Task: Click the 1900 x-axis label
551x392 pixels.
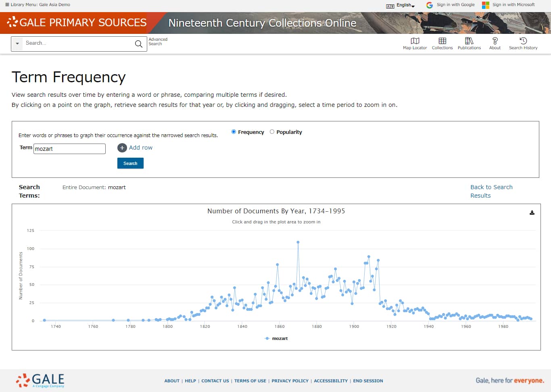Action: click(354, 327)
